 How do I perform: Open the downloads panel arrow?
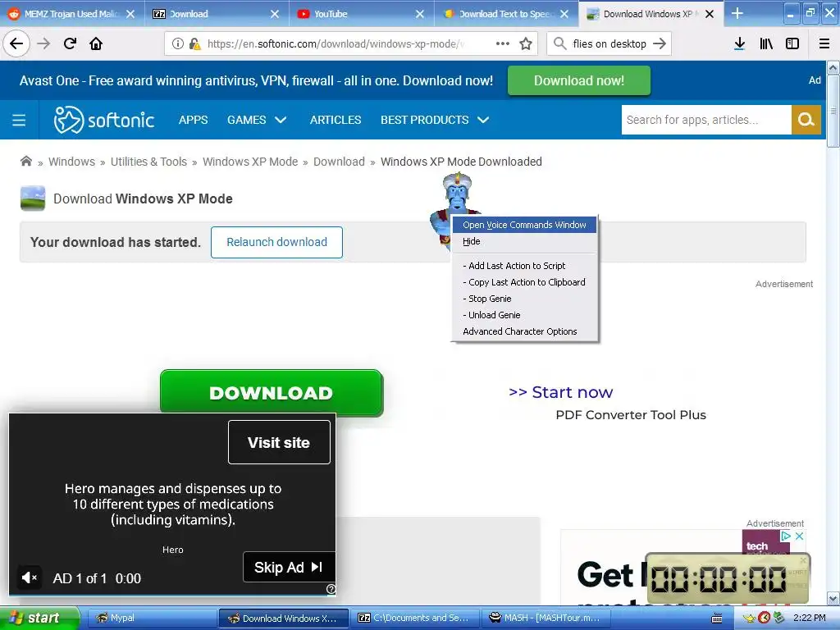point(740,44)
